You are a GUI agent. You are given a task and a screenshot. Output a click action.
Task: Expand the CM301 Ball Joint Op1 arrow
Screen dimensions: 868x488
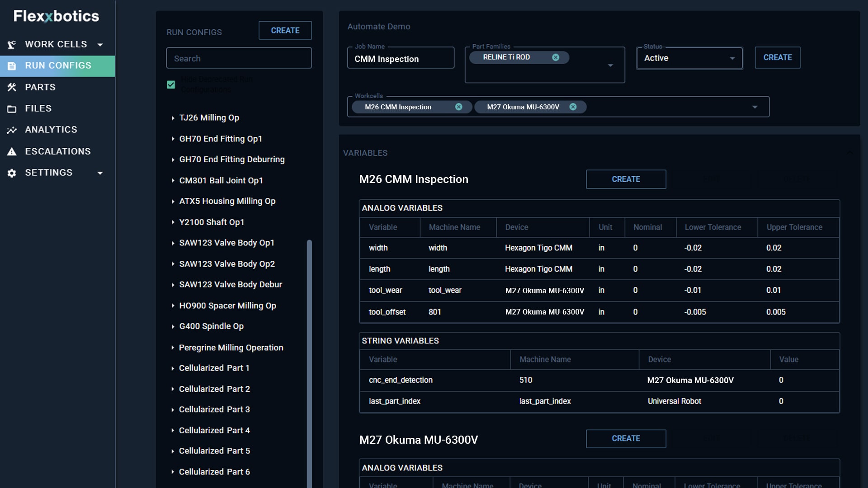pos(173,180)
